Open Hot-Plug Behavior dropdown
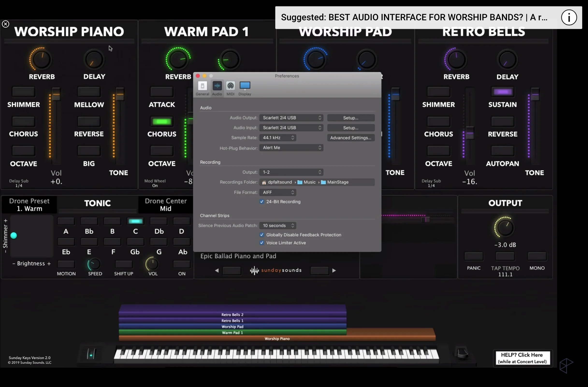Screen dimensions: 588x387 pos(291,148)
